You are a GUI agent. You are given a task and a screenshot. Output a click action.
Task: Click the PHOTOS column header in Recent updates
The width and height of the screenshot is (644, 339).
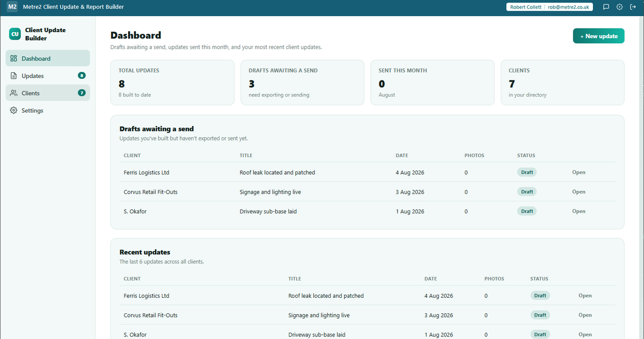click(x=494, y=279)
